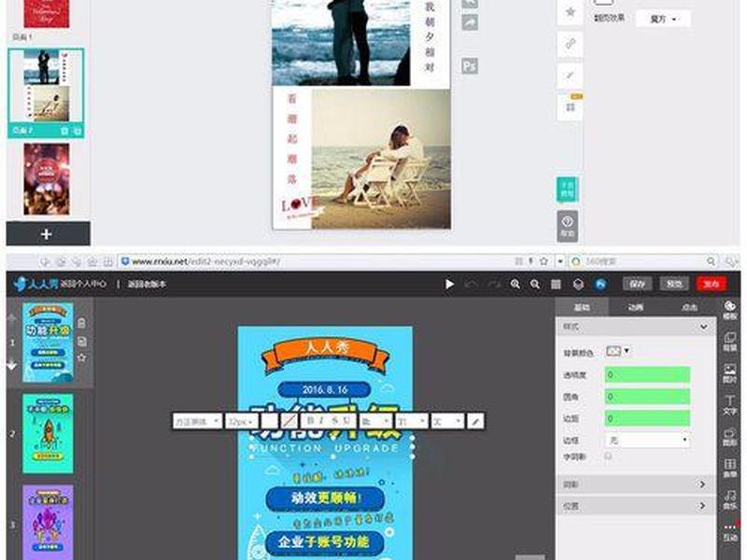
Task: Click the white text color swatch on toolbar
Action: [269, 421]
